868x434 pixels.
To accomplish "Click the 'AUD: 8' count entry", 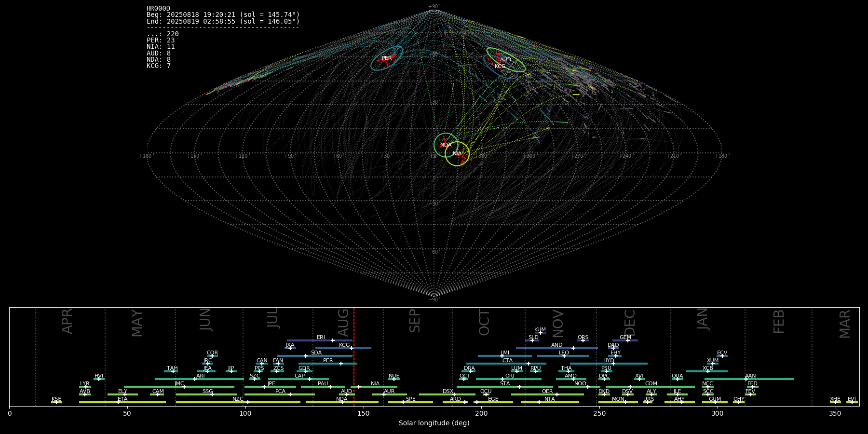I will tap(159, 53).
